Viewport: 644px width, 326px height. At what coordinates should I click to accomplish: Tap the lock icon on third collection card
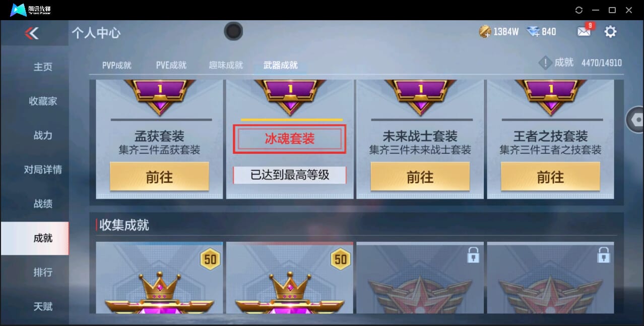click(x=473, y=255)
